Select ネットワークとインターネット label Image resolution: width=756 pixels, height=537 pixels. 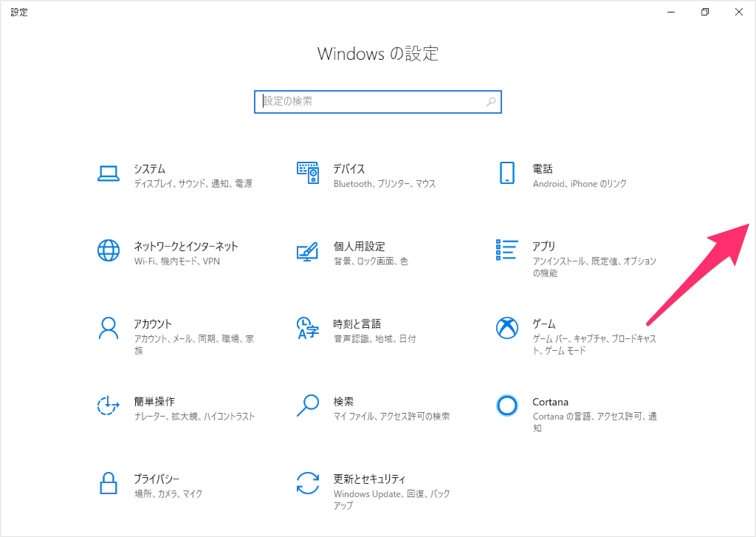click(x=186, y=246)
